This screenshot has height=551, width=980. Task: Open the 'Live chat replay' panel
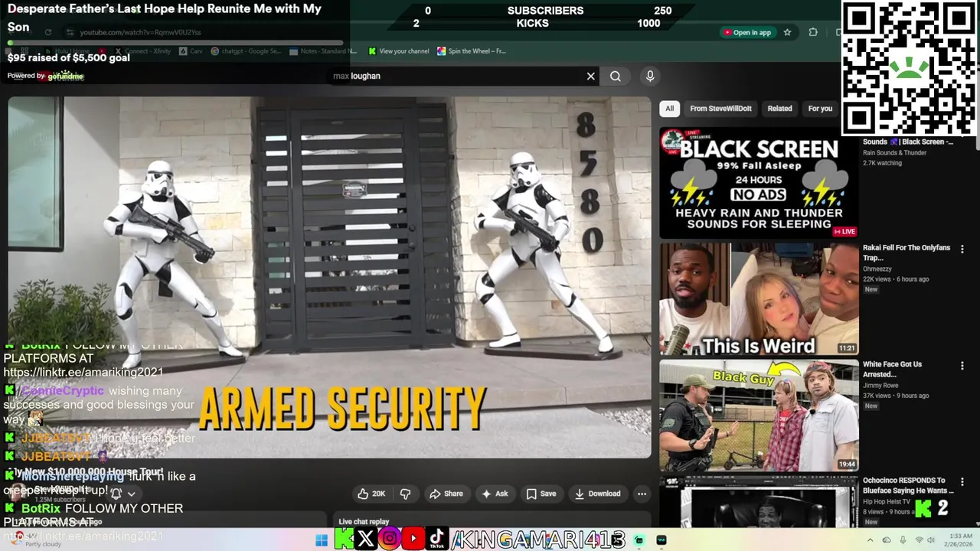click(364, 522)
